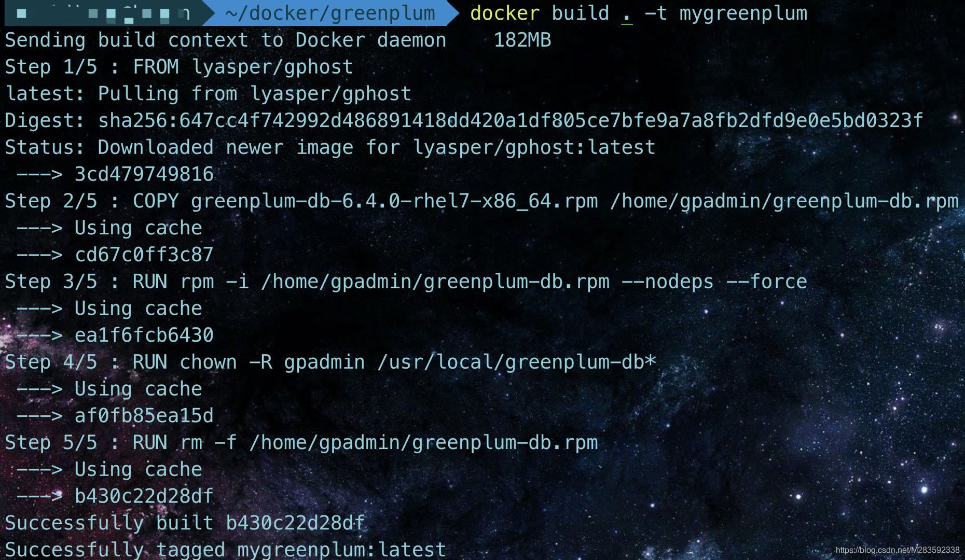Click the 'docker build . -t mygreenplum' command

pyautogui.click(x=639, y=13)
